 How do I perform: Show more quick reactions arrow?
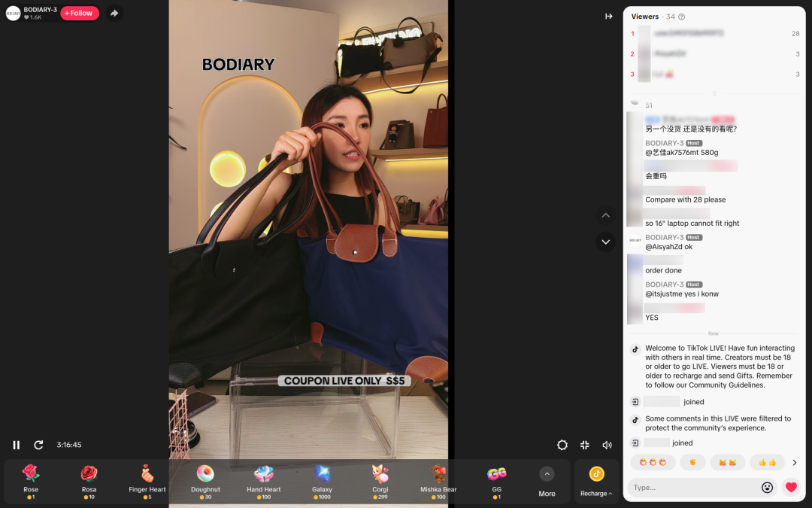point(795,462)
